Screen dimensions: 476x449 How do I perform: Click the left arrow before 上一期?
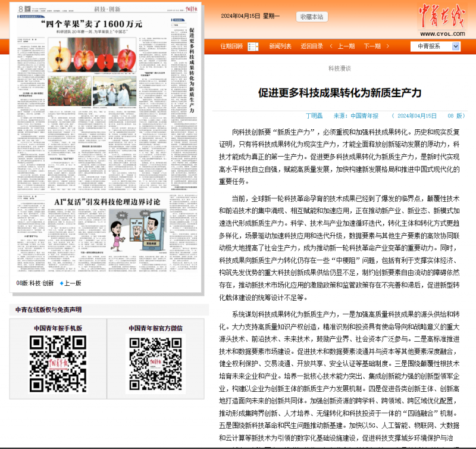[x=331, y=46]
